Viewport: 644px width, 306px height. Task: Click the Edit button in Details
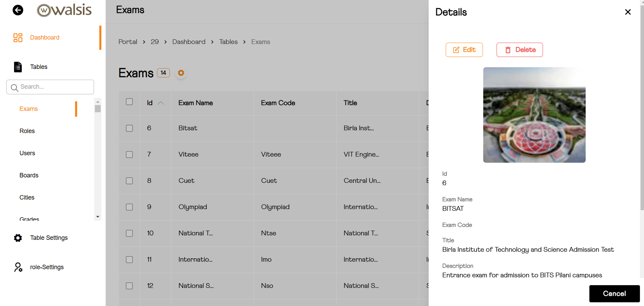(464, 50)
